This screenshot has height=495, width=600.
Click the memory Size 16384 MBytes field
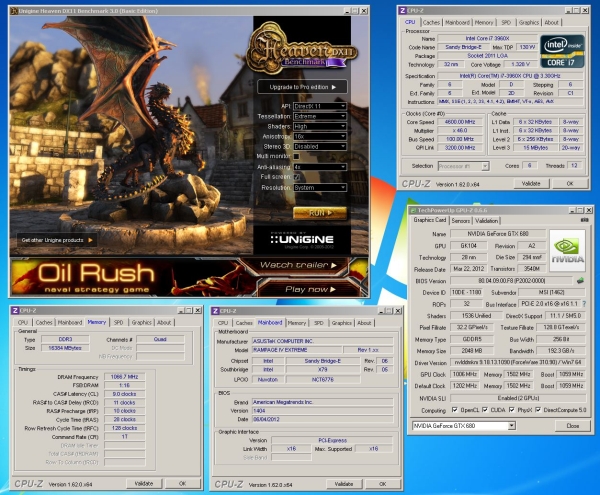65,348
